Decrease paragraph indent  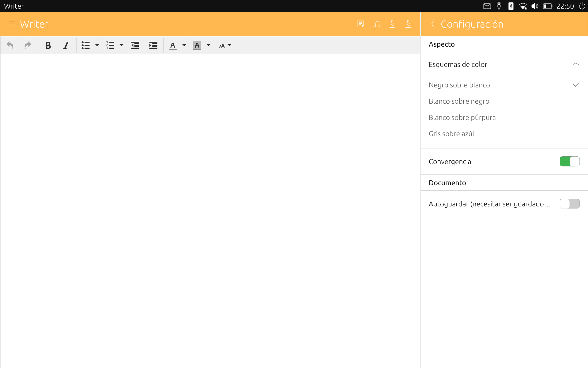135,45
